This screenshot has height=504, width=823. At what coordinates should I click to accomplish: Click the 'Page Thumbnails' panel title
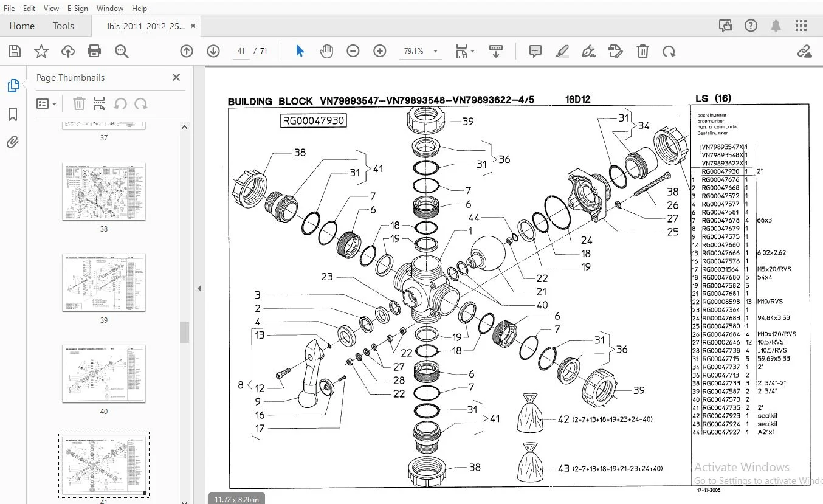point(71,77)
